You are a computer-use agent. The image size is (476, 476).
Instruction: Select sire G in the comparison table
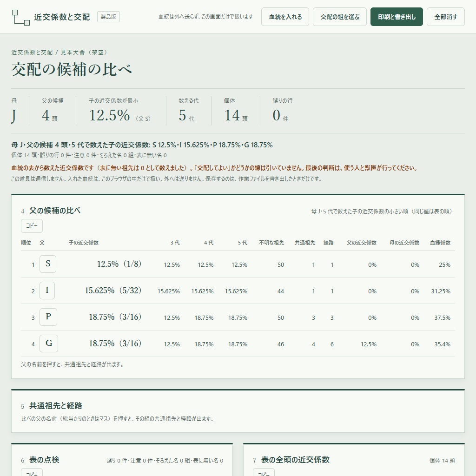click(48, 343)
